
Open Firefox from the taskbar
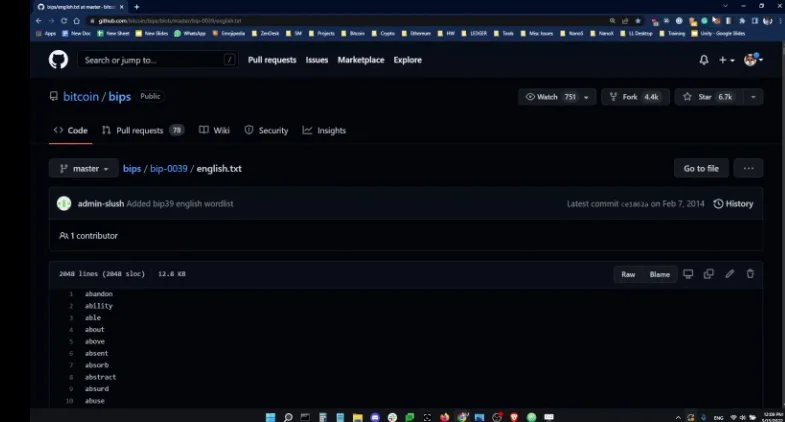point(445,417)
